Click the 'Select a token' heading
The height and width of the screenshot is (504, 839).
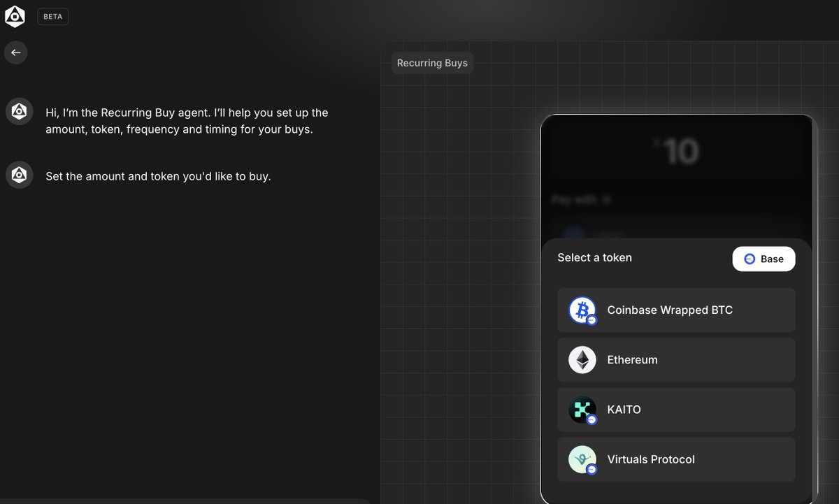(x=594, y=258)
